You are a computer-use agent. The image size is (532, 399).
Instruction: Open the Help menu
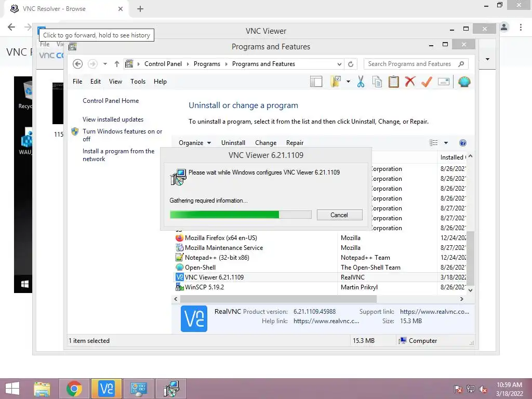coord(160,82)
